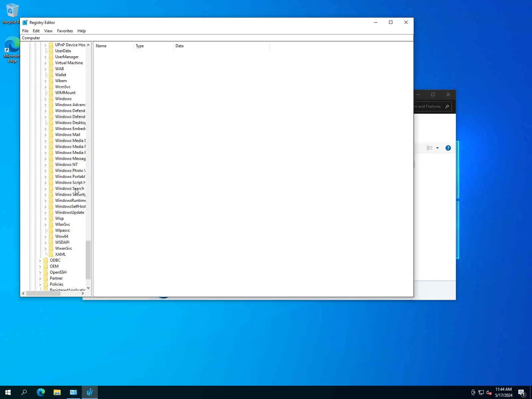Select the WlanSvc key
This screenshot has height=399, width=532.
[63, 224]
